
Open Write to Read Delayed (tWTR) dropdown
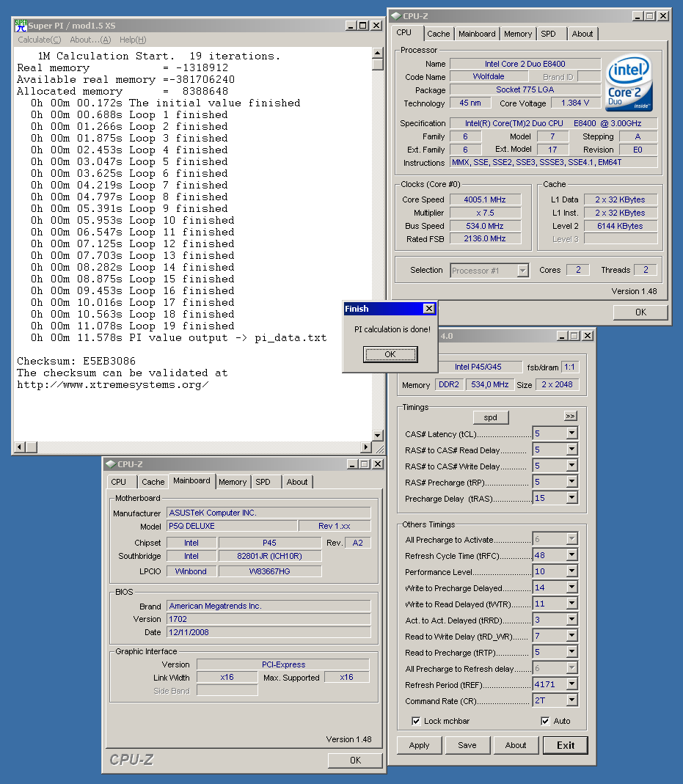point(572,604)
